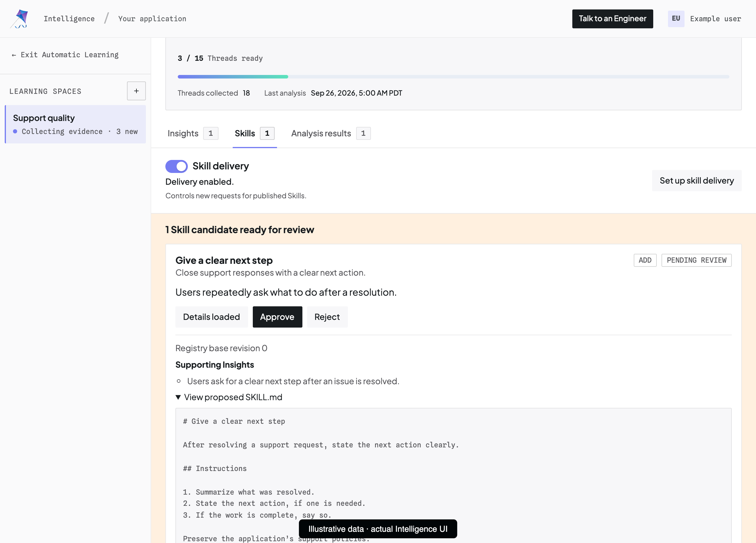Click 'Threads collected 18' value
Image resolution: width=756 pixels, height=543 pixels.
point(214,93)
